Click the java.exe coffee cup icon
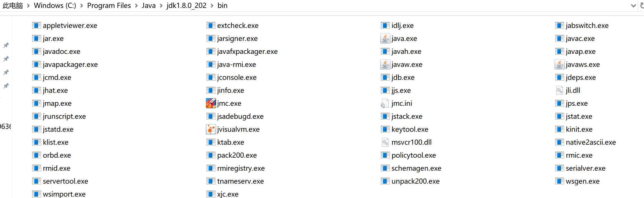This screenshot has width=644, height=198. pyautogui.click(x=385, y=38)
